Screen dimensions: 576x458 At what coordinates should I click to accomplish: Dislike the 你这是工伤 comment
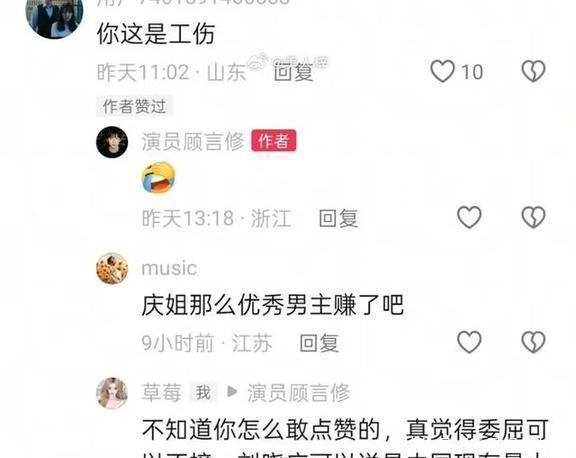tap(533, 71)
